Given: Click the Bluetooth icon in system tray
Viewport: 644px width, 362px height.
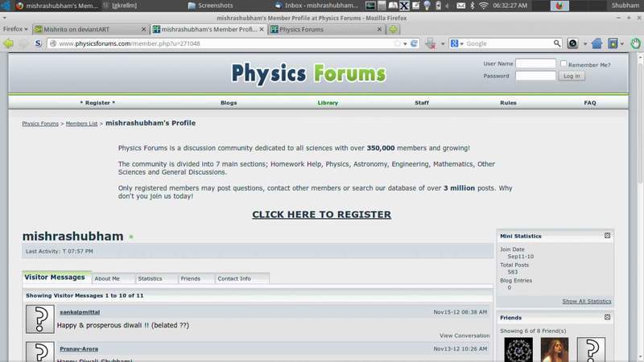Looking at the screenshot, I should click(x=473, y=6).
